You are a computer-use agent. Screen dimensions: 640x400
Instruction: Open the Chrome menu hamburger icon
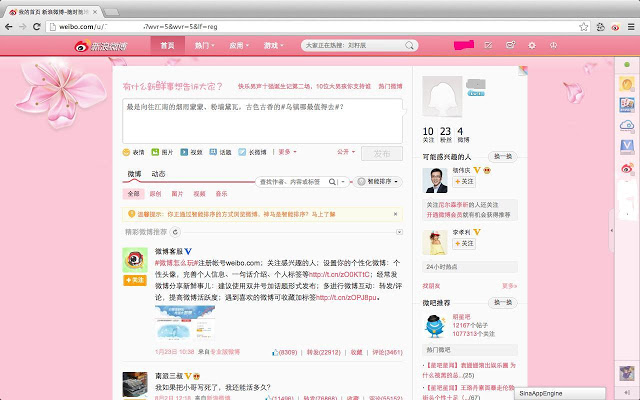pyautogui.click(x=631, y=27)
